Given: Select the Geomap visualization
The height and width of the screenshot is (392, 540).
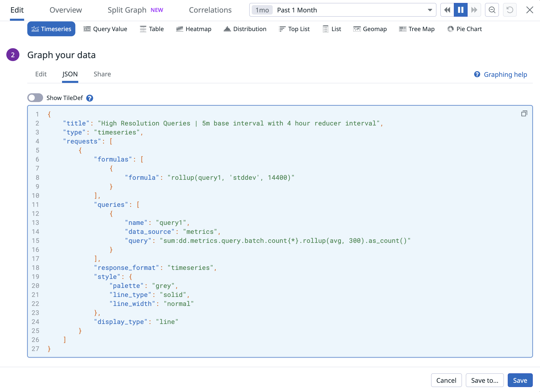Looking at the screenshot, I should (370, 29).
